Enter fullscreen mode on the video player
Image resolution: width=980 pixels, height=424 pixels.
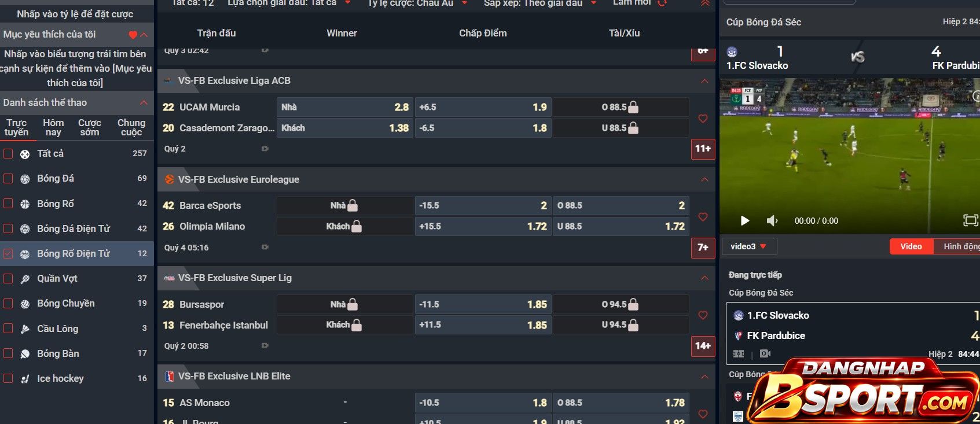(x=970, y=220)
